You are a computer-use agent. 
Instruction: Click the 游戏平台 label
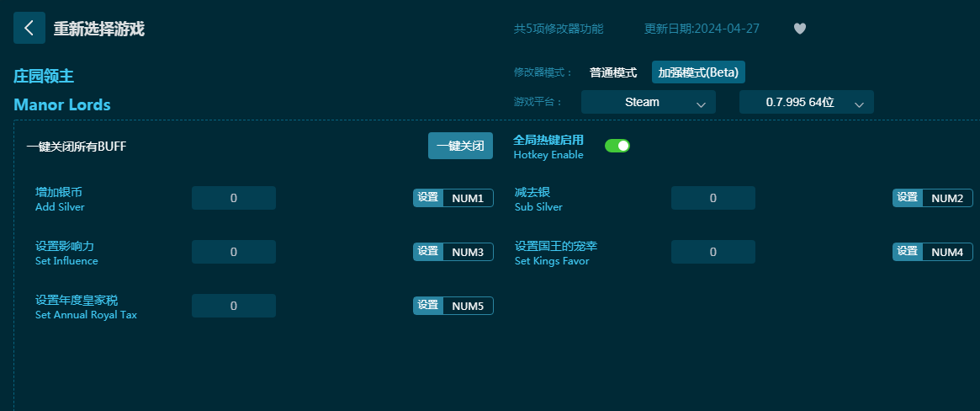click(538, 102)
